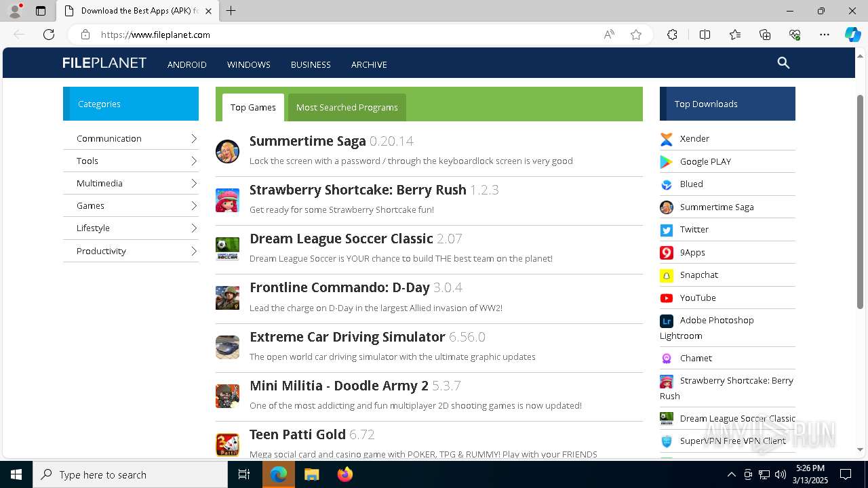Open Edge Settings and more ellipsis
Image resolution: width=868 pixels, height=488 pixels.
(x=825, y=35)
